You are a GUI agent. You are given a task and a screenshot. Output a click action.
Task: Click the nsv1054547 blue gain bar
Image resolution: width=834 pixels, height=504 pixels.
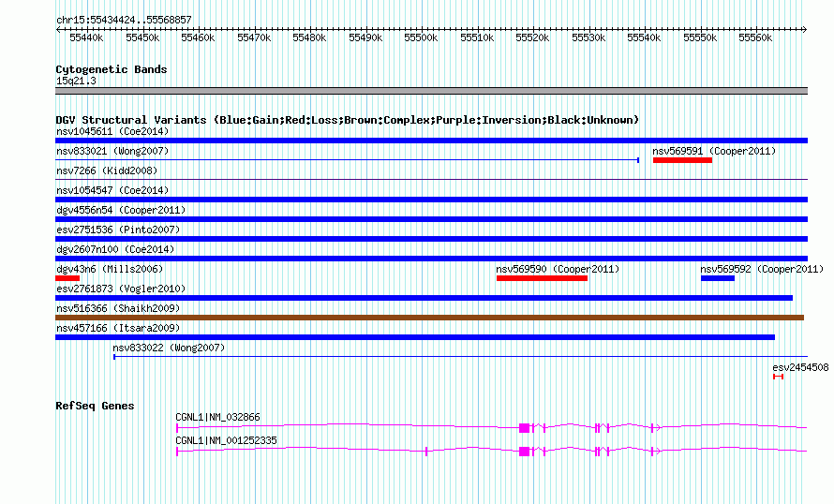(x=431, y=200)
